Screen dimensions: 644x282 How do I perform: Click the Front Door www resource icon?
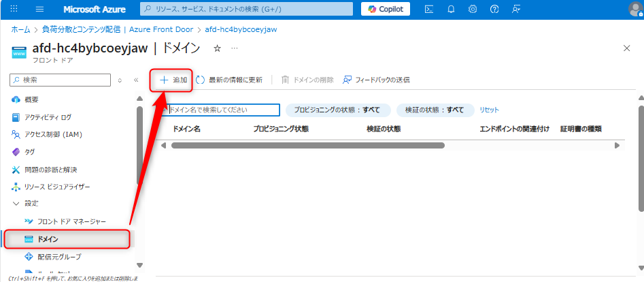pos(18,52)
